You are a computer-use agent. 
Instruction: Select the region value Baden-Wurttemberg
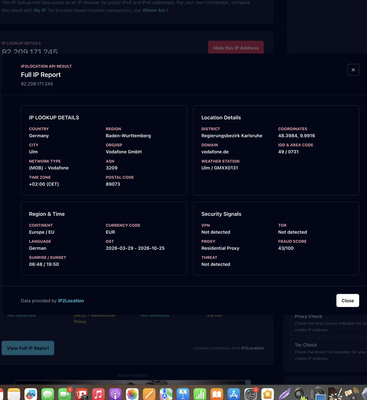click(x=128, y=136)
